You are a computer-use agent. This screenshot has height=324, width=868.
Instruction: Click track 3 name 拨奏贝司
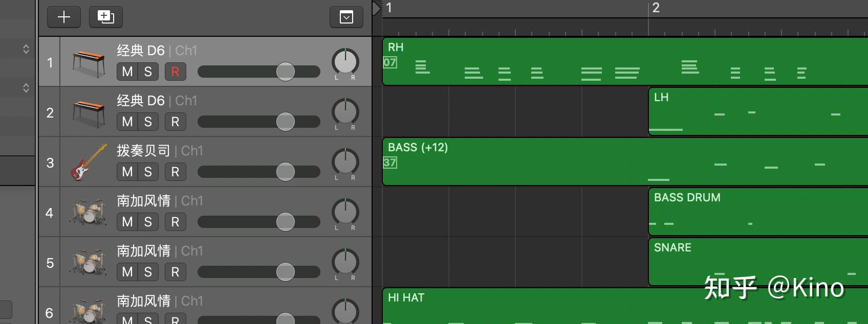click(x=143, y=151)
